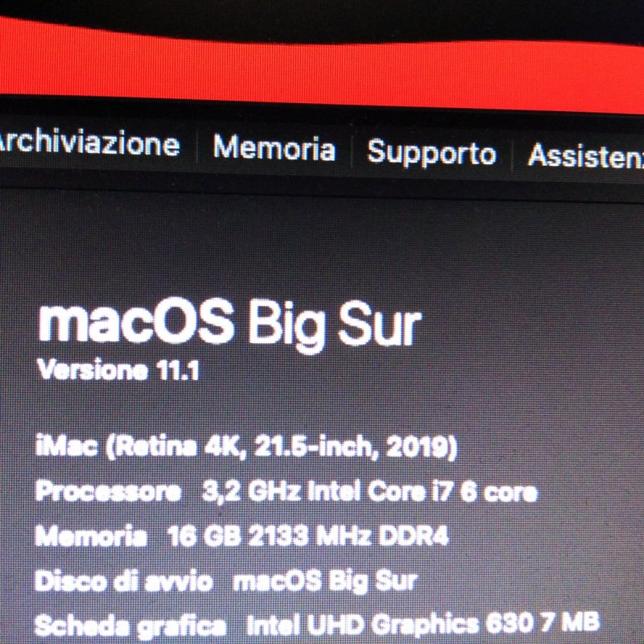Switch to the Memoria tab

click(274, 148)
